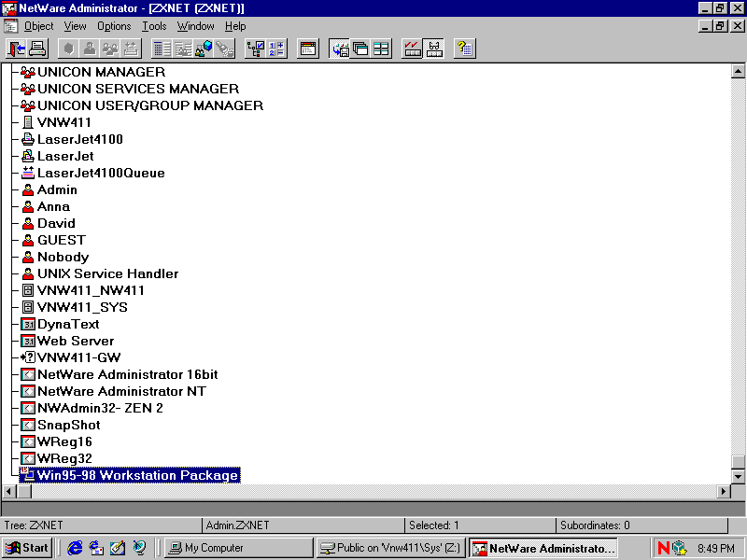Image resolution: width=747 pixels, height=560 pixels.
Task: Click the trustees icon with blue cube
Action: [x=204, y=49]
